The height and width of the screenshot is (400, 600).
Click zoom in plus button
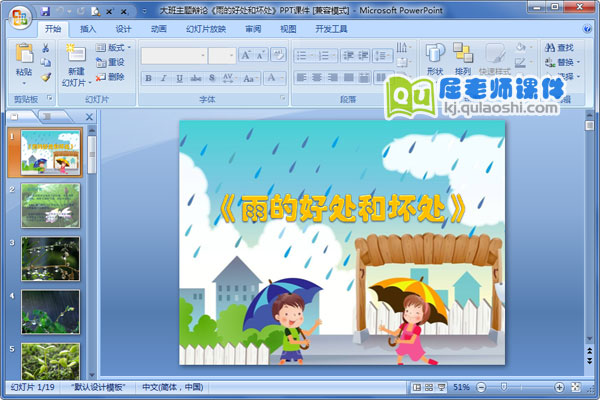(x=559, y=388)
